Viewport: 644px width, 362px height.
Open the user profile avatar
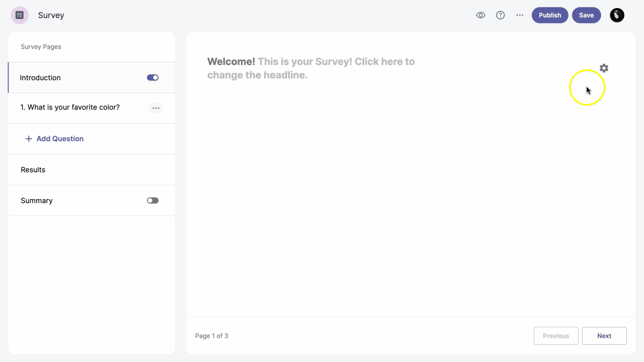click(x=617, y=15)
